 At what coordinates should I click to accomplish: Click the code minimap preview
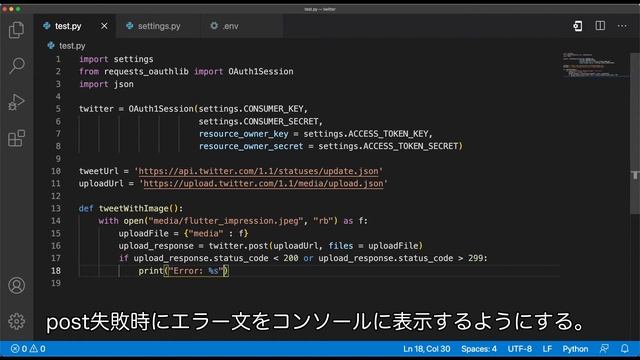595,64
